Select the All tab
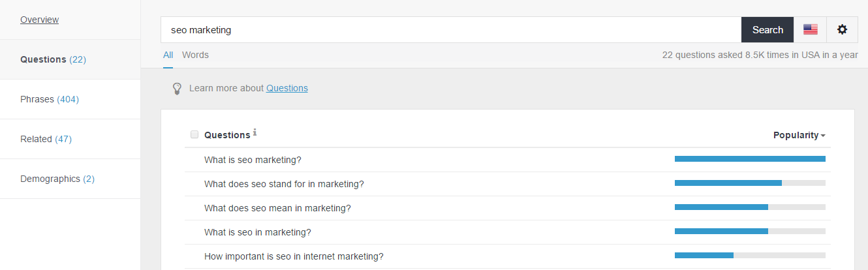The image size is (868, 270). pos(168,55)
